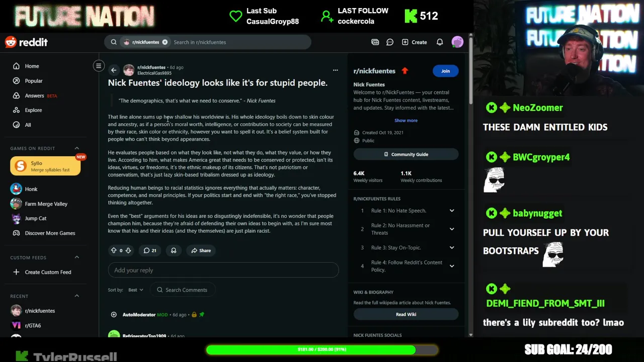
Task: Open the Syllo game card
Action: coord(45,166)
